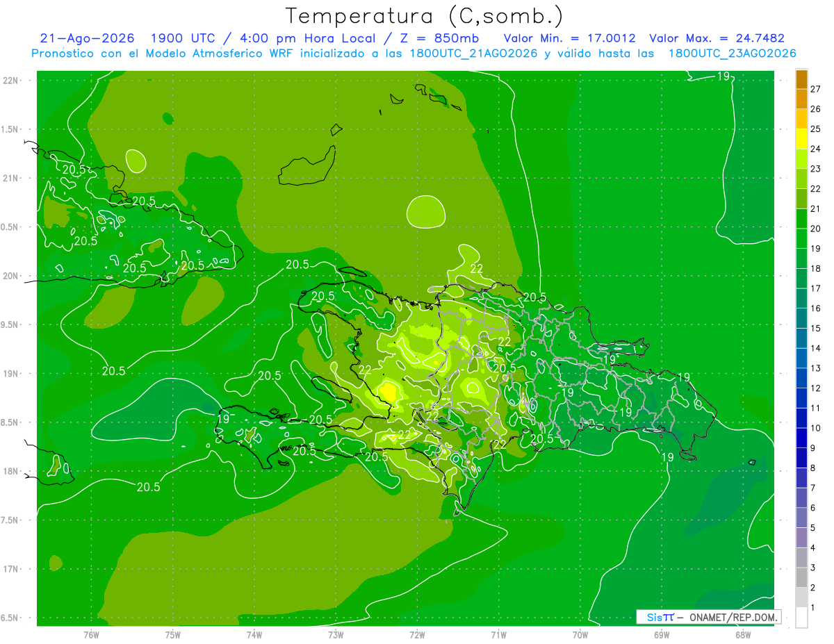834x644 pixels.
Task: Click the "21N" latitude axis label
Action: [12, 178]
